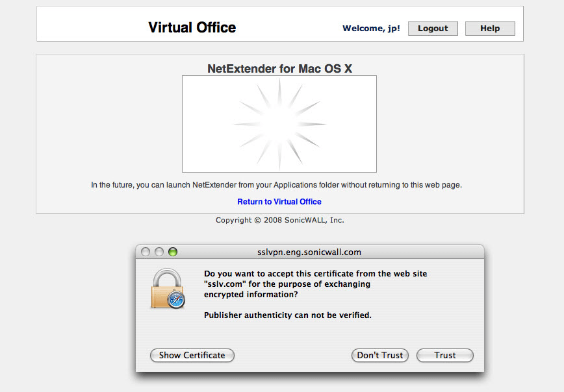Click the Applications folder instruction text
The height and width of the screenshot is (392, 564).
tap(276, 184)
